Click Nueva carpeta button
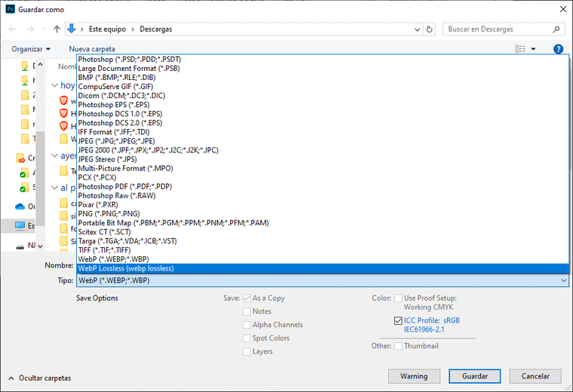 pos(92,49)
